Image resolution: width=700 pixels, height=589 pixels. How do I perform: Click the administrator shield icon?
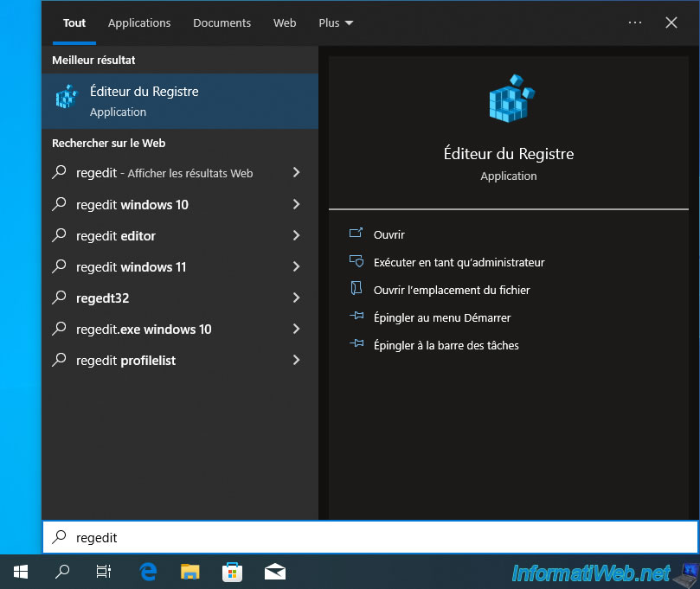(x=356, y=261)
